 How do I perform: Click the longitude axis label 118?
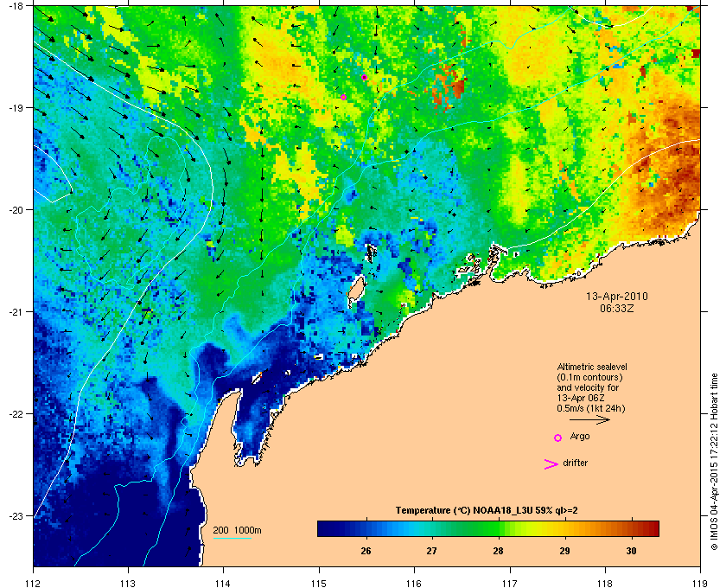coord(605,583)
